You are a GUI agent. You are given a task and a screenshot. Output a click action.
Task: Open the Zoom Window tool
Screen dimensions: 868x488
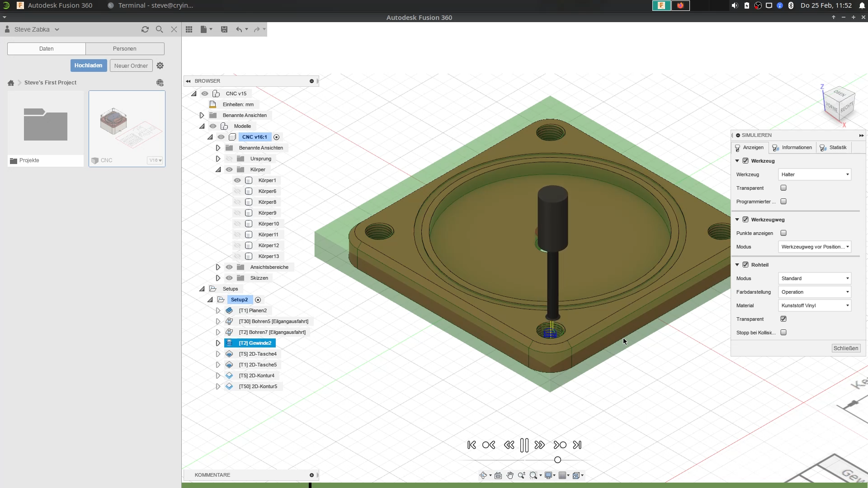tap(533, 475)
